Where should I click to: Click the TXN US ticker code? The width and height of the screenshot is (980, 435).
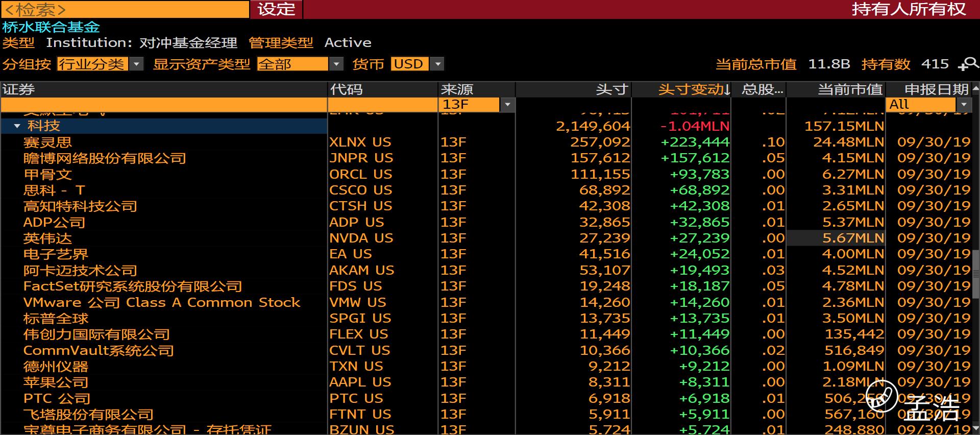(x=356, y=366)
